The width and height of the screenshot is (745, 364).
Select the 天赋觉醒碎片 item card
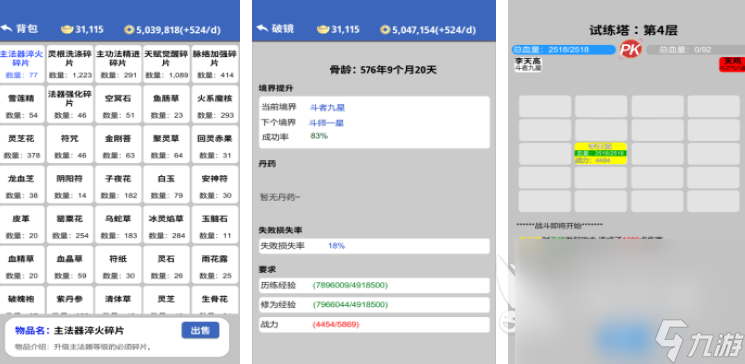click(166, 64)
